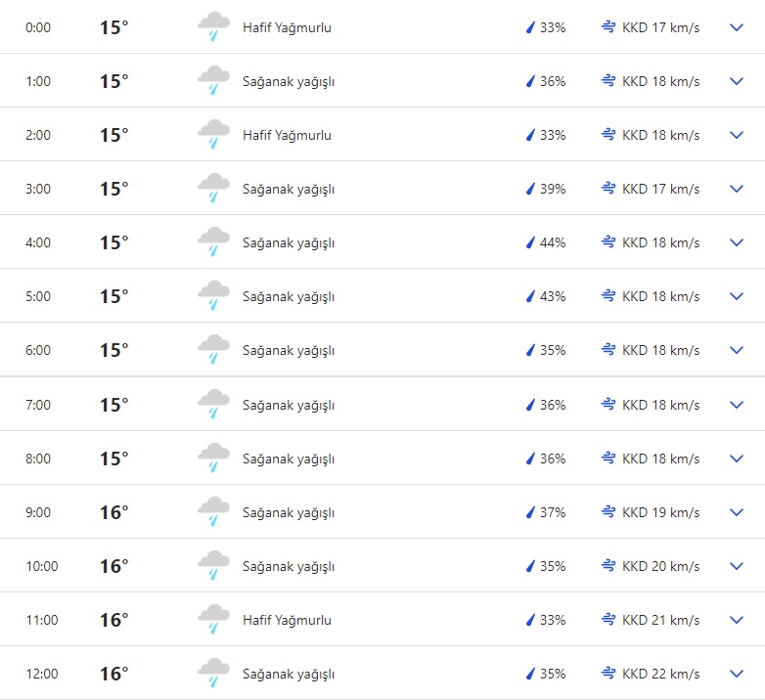This screenshot has width=765, height=700.
Task: Click the weather icon for 11:00
Action: coord(213,620)
